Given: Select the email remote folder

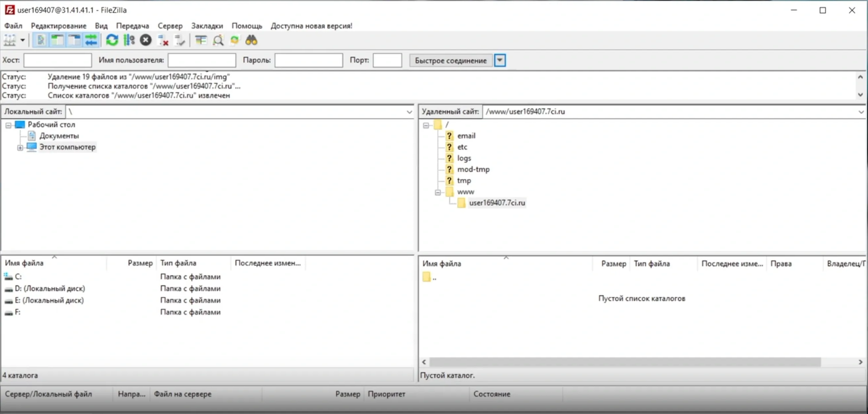Looking at the screenshot, I should tap(466, 136).
